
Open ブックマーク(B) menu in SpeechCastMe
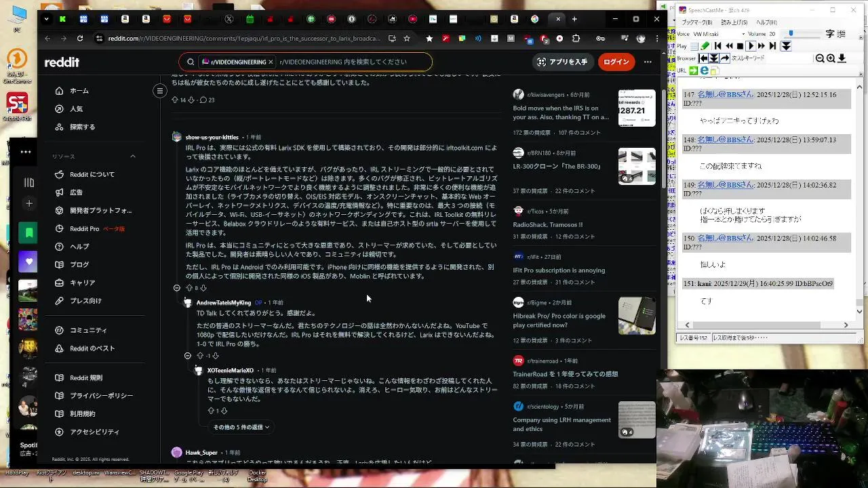(x=697, y=22)
